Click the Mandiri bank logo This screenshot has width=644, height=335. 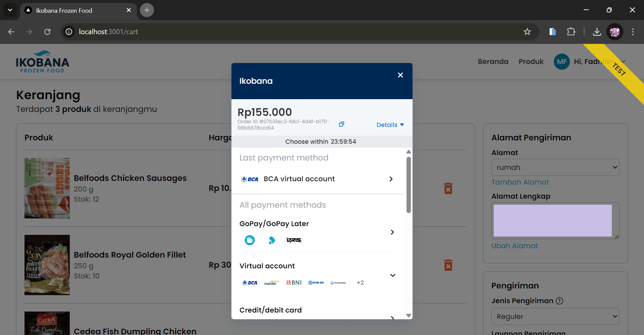point(271,283)
